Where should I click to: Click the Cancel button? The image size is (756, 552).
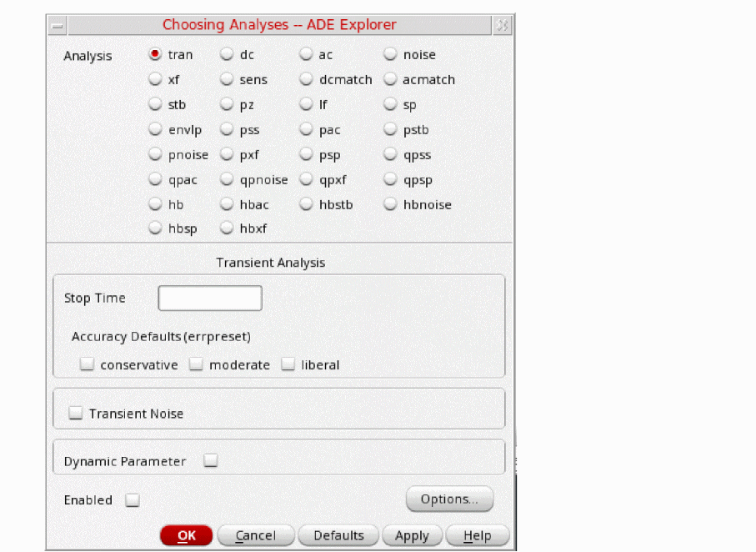point(256,535)
